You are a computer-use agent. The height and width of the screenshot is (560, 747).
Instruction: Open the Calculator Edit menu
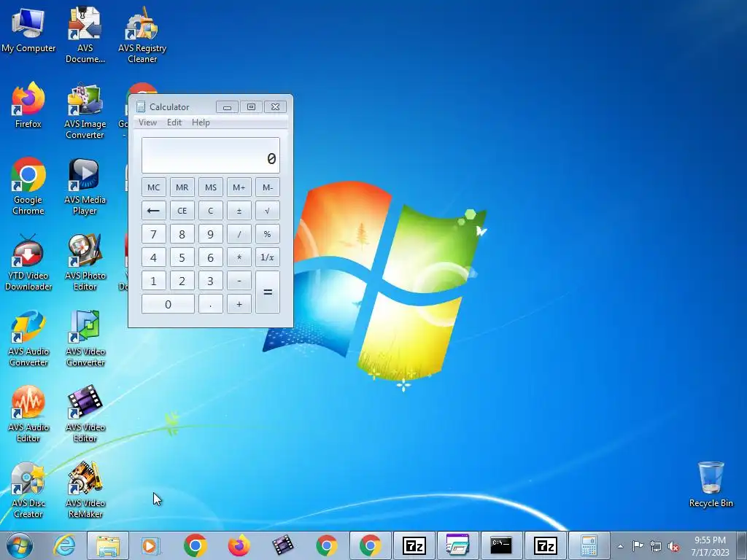[x=174, y=122]
